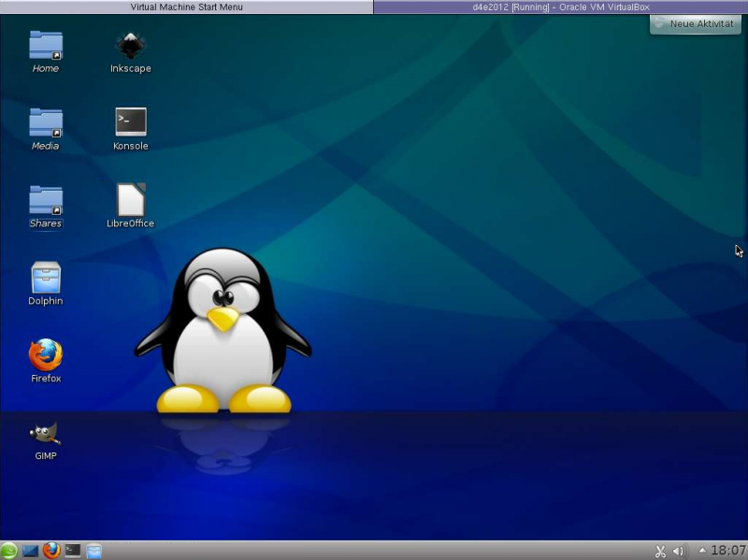The width and height of the screenshot is (748, 560).
Task: Open the Shares folder shortcut
Action: 46,207
